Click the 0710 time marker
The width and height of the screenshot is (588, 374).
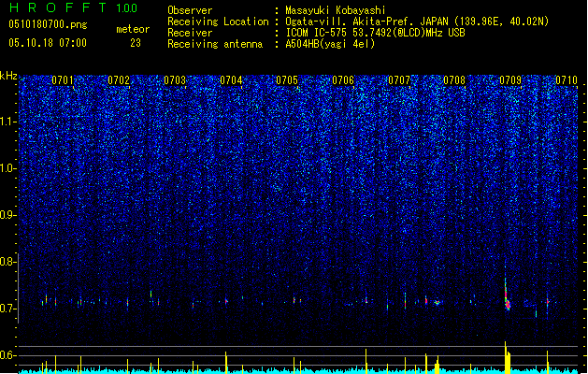click(566, 80)
